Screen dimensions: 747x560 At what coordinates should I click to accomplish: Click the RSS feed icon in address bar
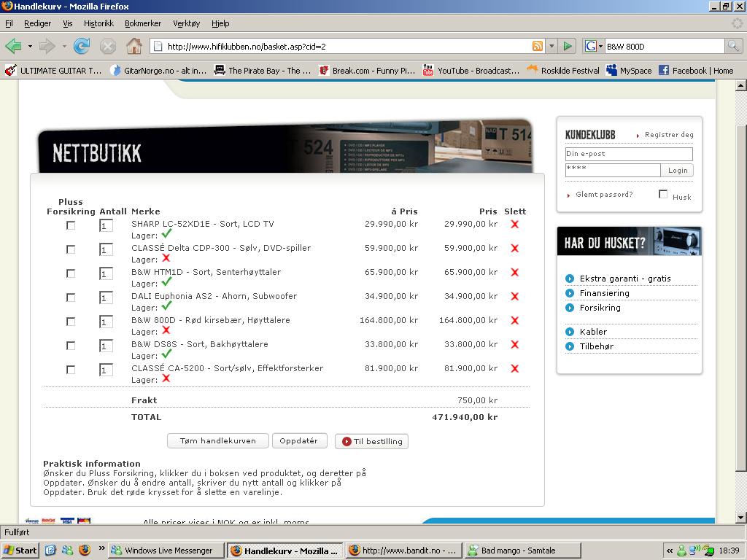click(x=538, y=46)
